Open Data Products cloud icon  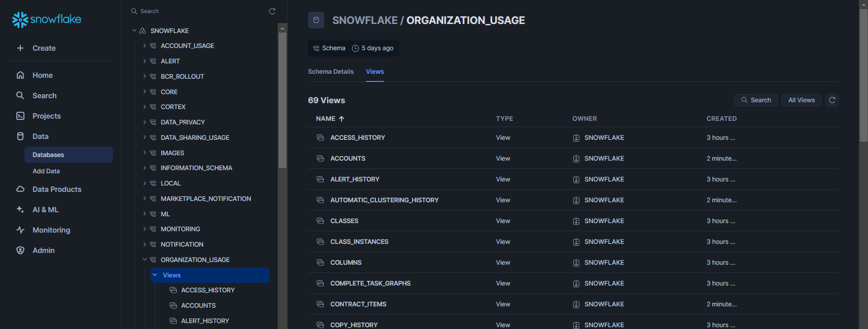click(20, 189)
